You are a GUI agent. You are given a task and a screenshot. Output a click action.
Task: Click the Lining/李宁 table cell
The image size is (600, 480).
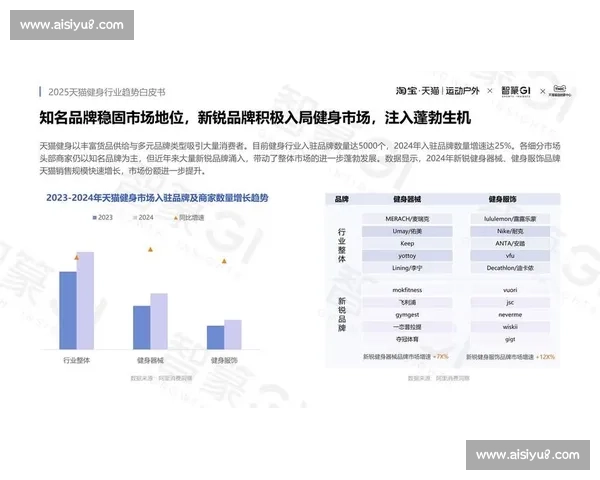(x=407, y=268)
